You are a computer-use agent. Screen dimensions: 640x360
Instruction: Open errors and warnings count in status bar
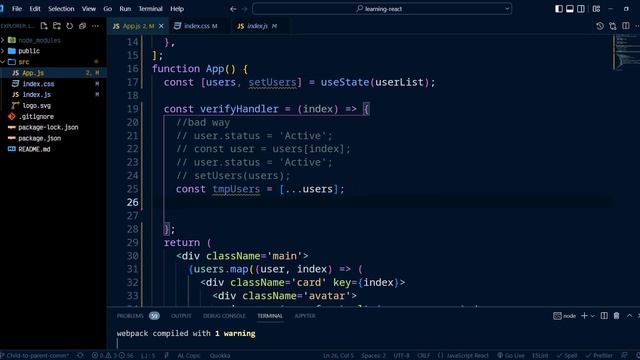click(x=113, y=356)
